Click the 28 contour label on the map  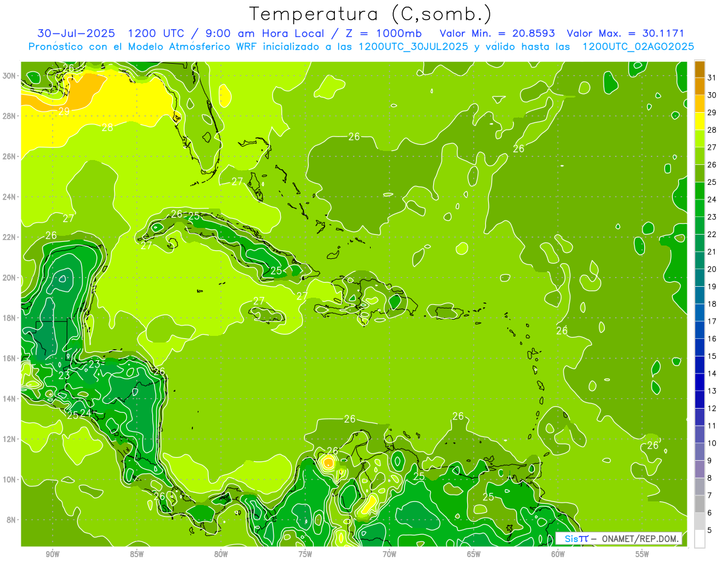coord(107,127)
